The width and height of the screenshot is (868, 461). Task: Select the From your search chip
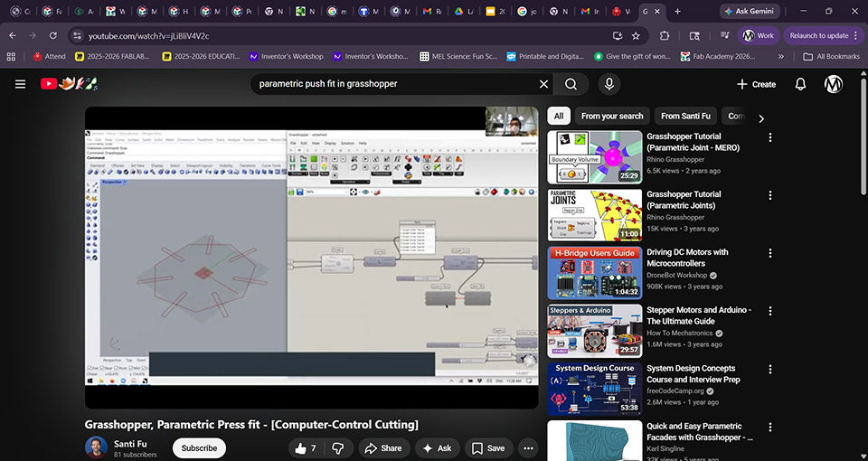coord(612,117)
